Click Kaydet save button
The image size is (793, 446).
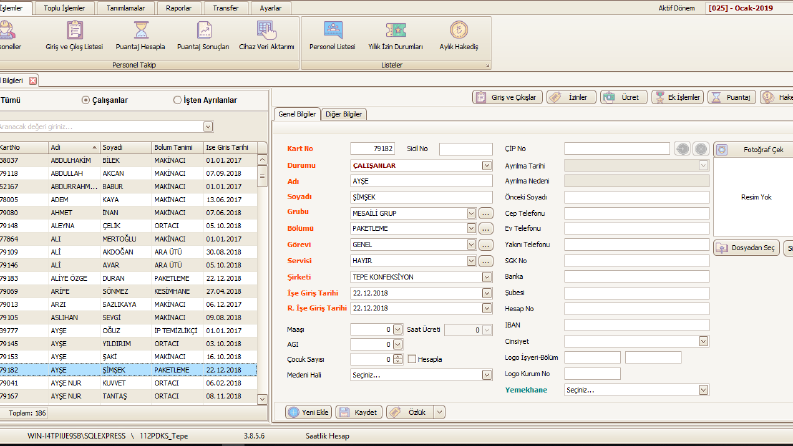coord(359,412)
